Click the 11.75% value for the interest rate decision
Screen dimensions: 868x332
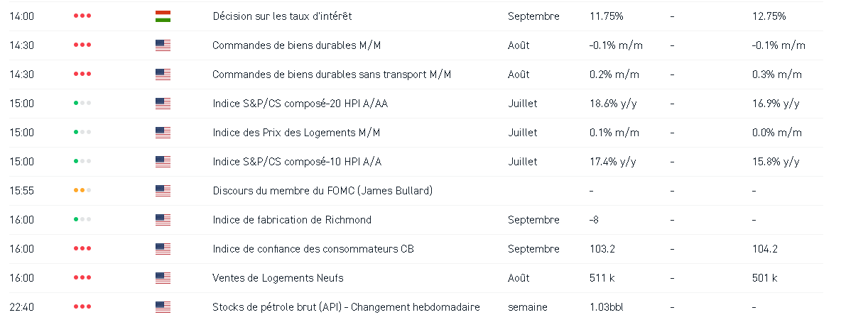pos(606,16)
